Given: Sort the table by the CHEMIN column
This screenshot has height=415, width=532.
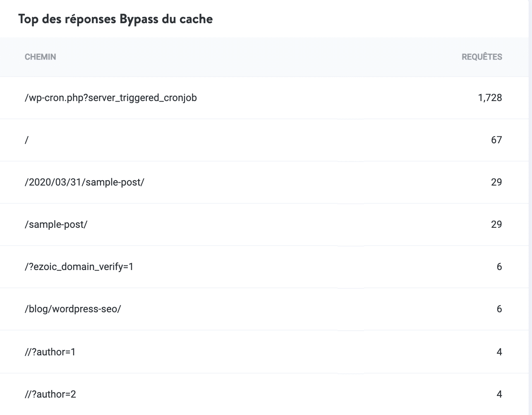Looking at the screenshot, I should tap(40, 57).
